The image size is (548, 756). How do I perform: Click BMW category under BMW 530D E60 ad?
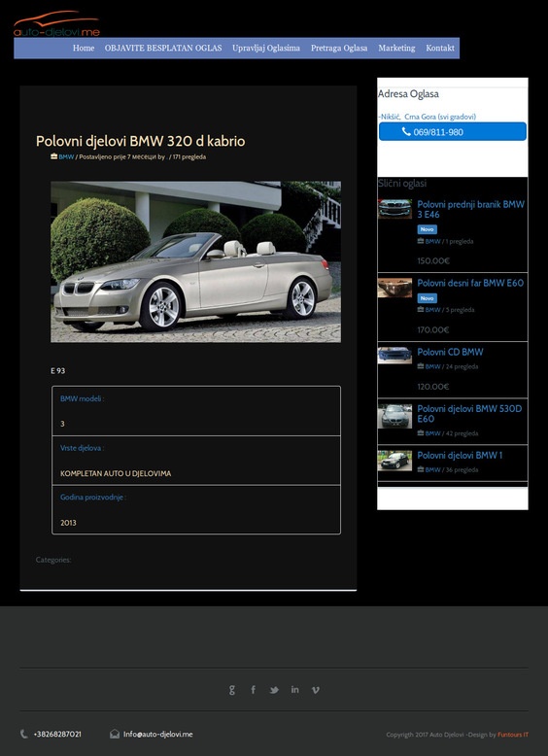click(x=432, y=433)
